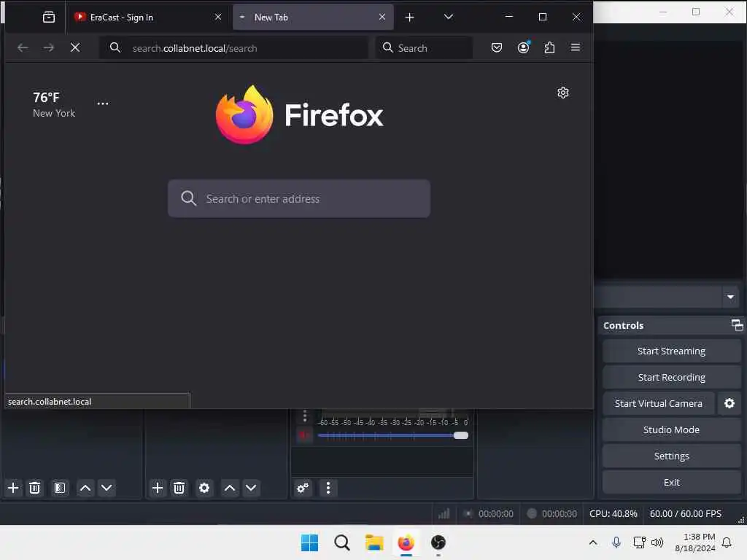List all tabs dropdown arrow in Firefox
This screenshot has width=747, height=560.
pyautogui.click(x=449, y=17)
